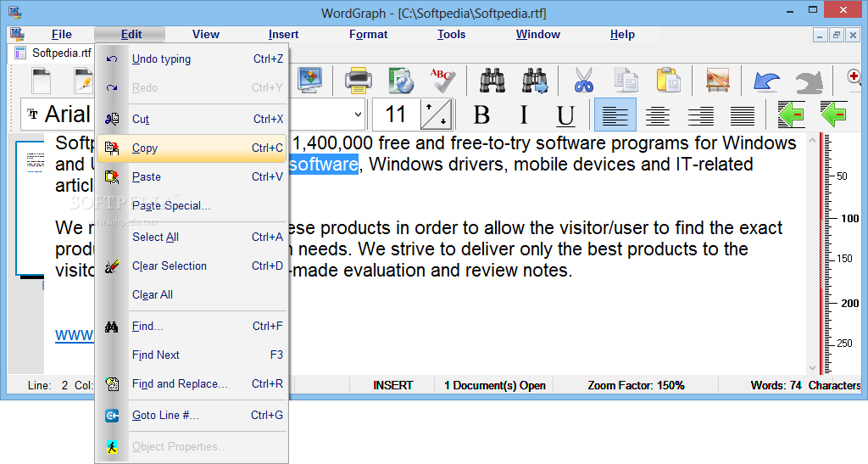Screen dimensions: 868x464
Task: Choose Copy from the Edit menu
Action: 192,148
